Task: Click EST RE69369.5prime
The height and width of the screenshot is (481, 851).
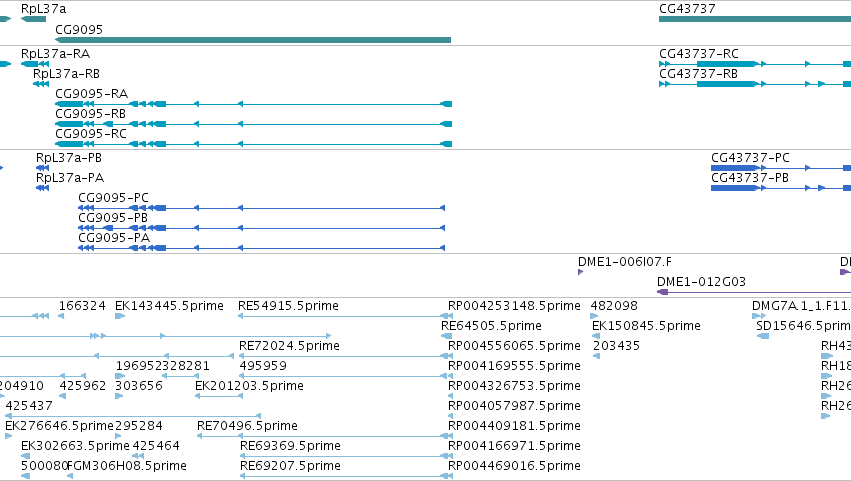Action: (x=346, y=456)
